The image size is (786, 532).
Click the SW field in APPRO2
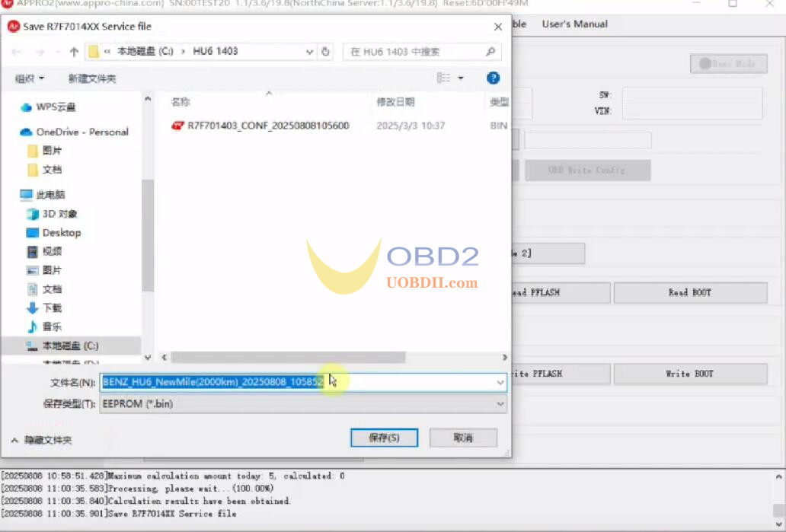pos(692,95)
